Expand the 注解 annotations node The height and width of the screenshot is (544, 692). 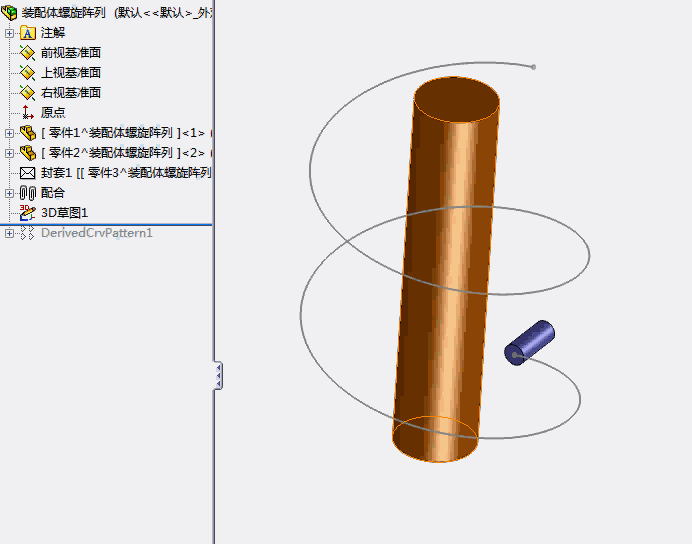point(9,33)
